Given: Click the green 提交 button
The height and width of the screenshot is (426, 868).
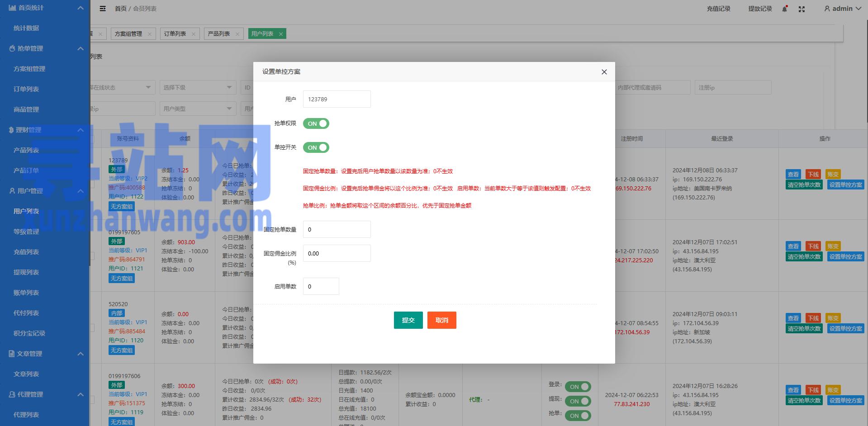Looking at the screenshot, I should click(408, 320).
